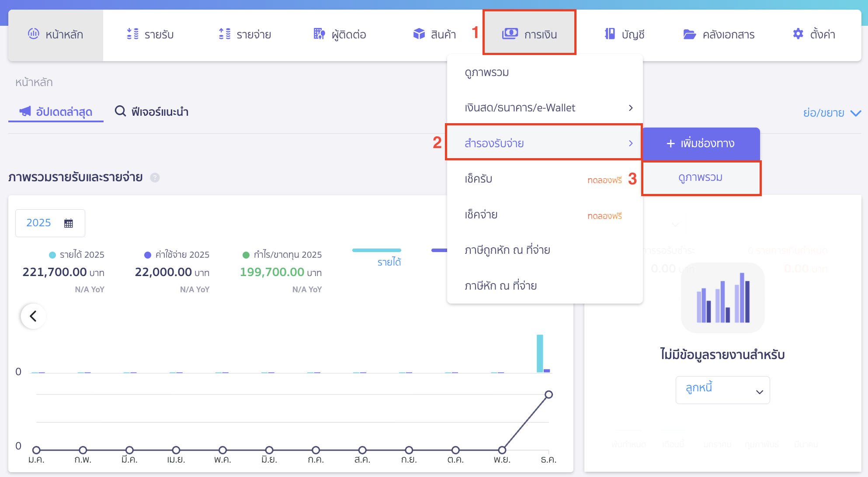The image size is (868, 477).
Task: Open the 2025 year picker field
Action: (x=50, y=223)
